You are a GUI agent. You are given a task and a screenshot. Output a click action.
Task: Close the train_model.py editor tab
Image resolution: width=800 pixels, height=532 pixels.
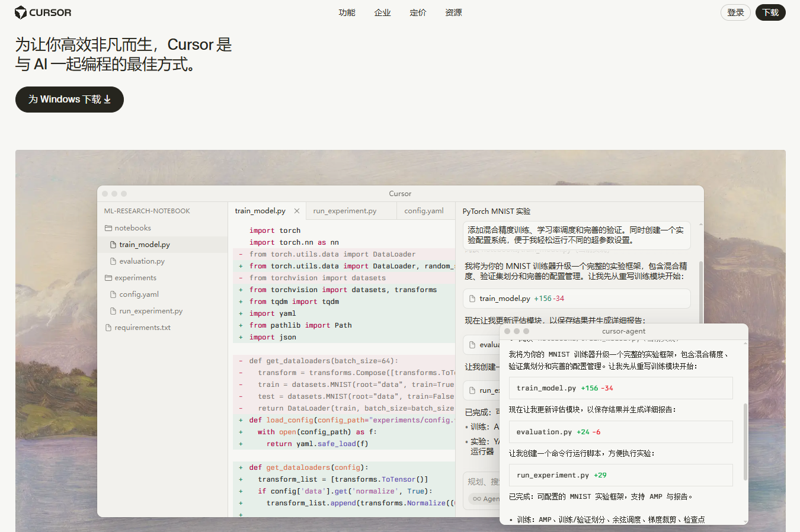click(297, 211)
